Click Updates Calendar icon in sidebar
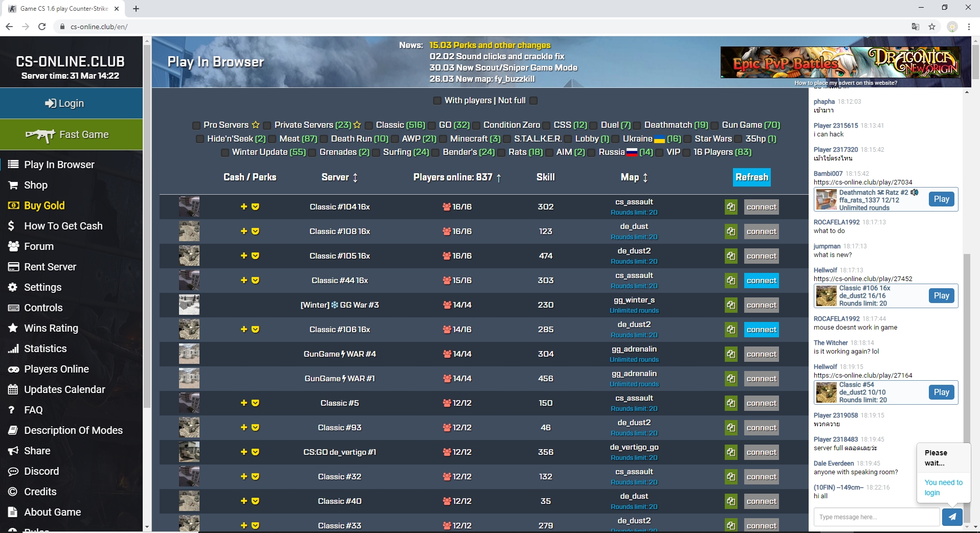The width and height of the screenshot is (980, 533). click(x=13, y=389)
